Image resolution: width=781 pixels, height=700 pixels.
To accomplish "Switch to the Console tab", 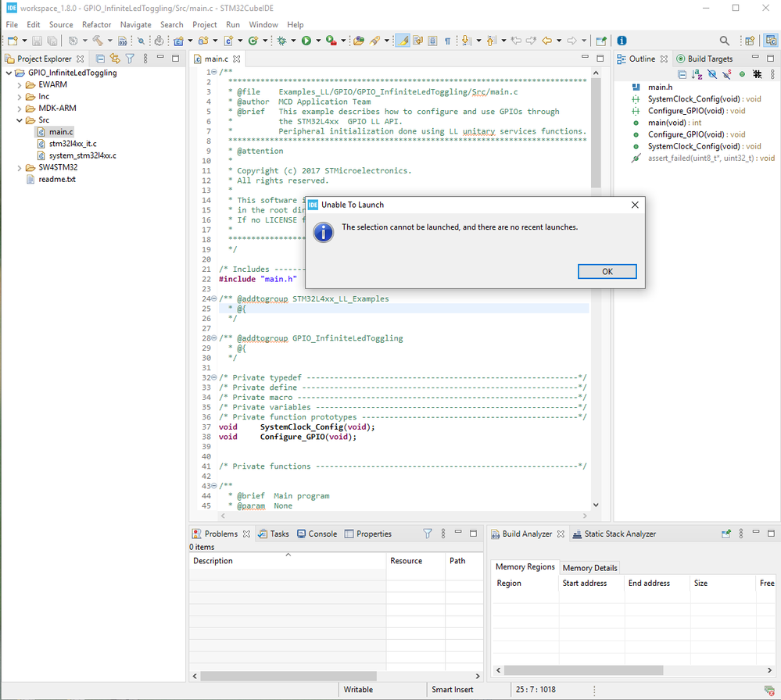I will (x=317, y=534).
